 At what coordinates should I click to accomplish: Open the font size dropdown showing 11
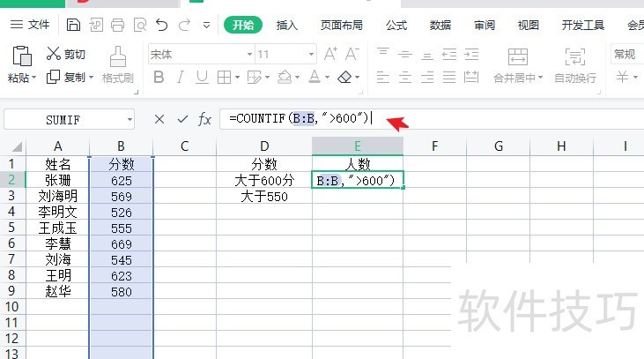(311, 54)
